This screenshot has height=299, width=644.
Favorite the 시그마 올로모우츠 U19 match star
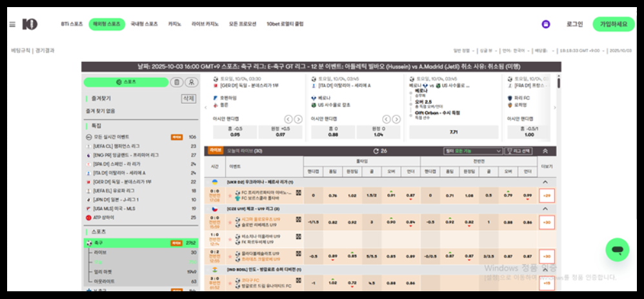pos(230,222)
